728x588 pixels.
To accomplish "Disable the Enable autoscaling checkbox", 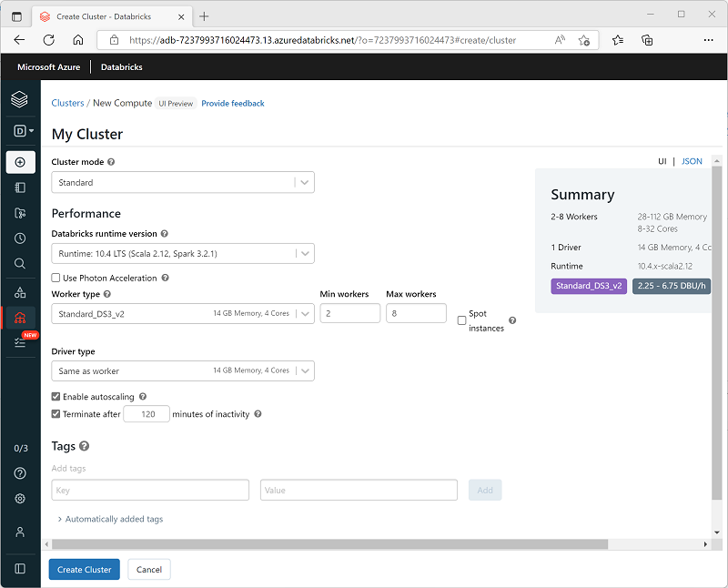I will pos(56,397).
